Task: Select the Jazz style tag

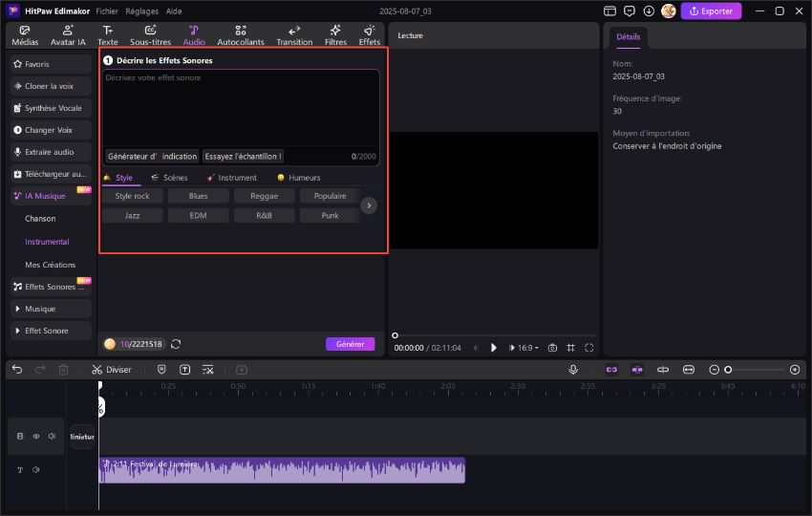Action: (133, 216)
